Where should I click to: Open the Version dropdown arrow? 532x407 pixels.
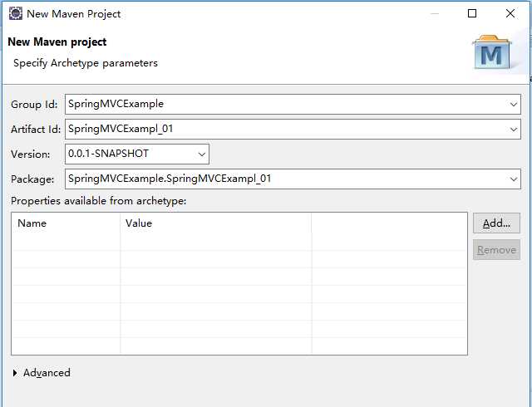pyautogui.click(x=202, y=154)
